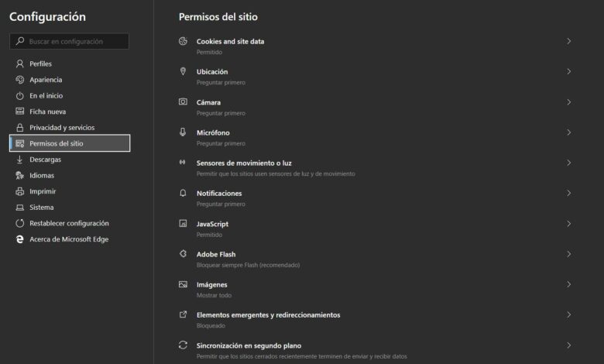Click the Imágenes picture icon

183,284
